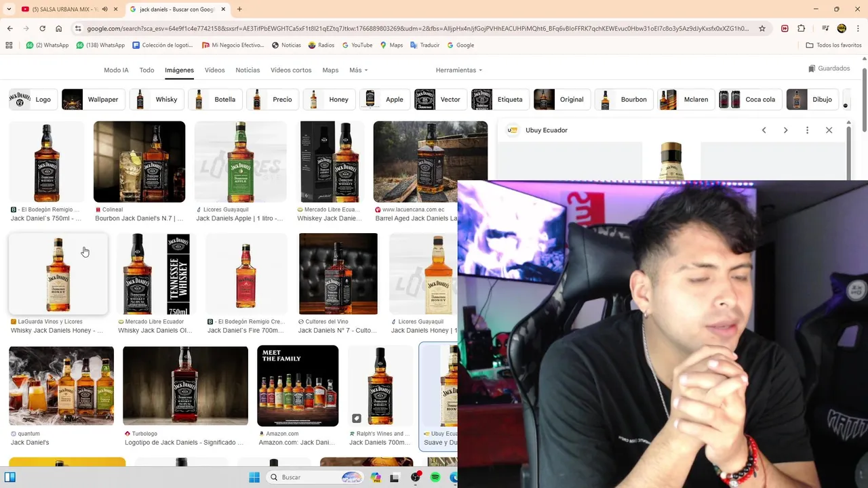
Task: Reload the Google search page
Action: pos(42,28)
